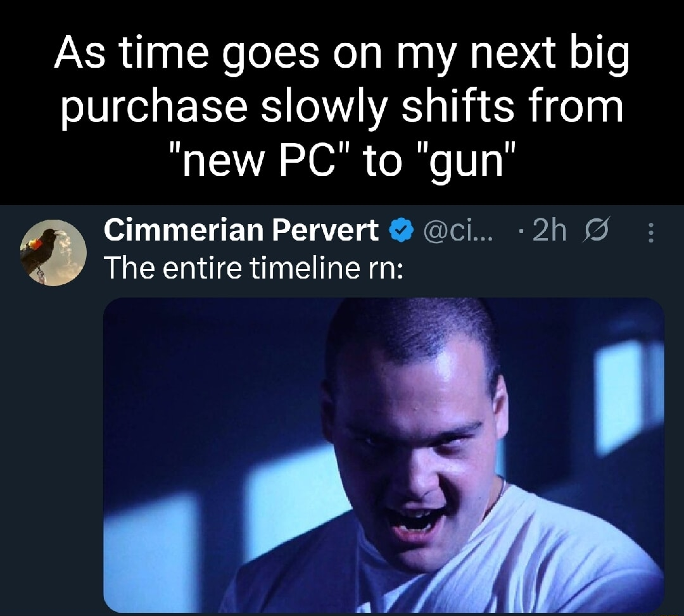This screenshot has height=616, width=684.
Task: Click the quoted word "gun" in caption
Action: (x=467, y=160)
